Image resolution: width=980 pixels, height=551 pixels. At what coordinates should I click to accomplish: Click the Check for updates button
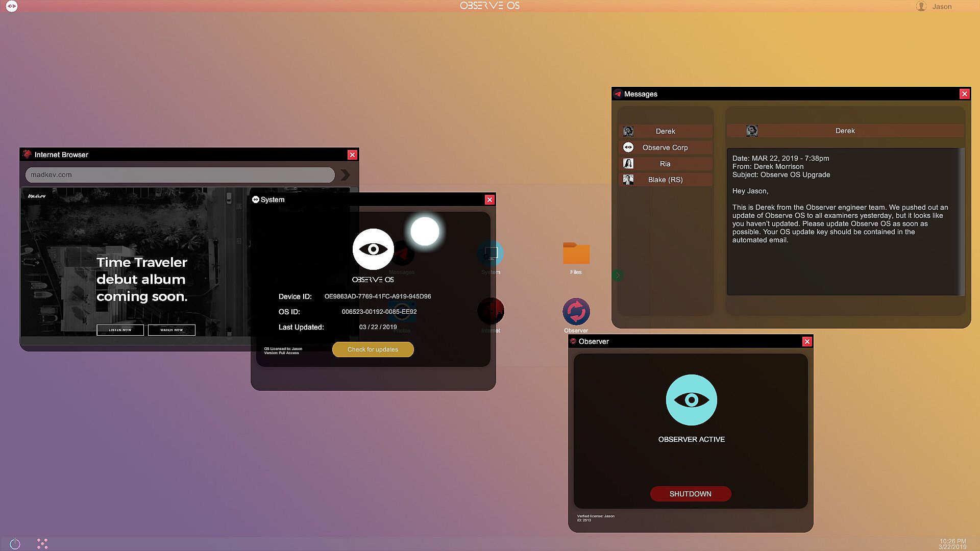373,349
